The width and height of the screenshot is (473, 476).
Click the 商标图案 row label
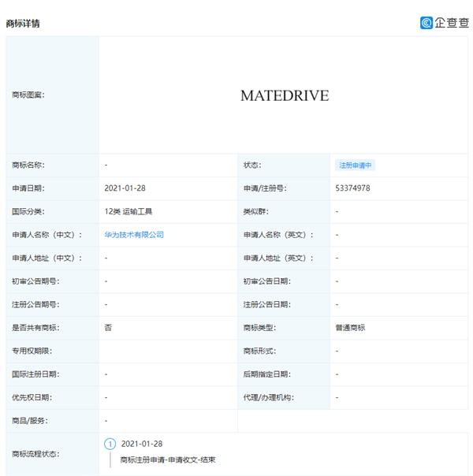[28, 95]
